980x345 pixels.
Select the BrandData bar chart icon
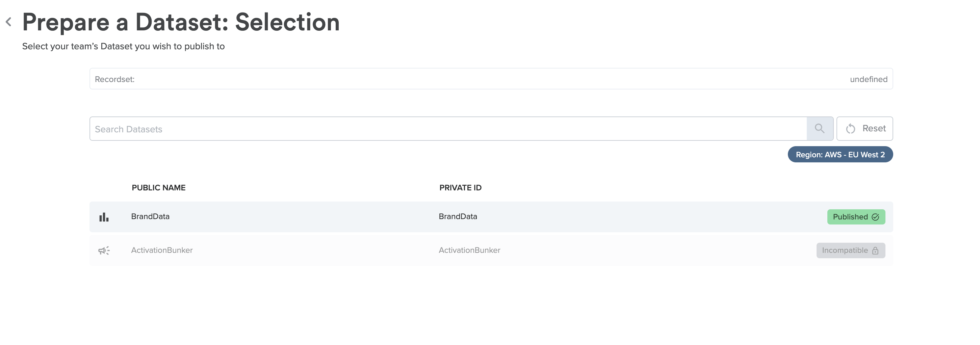click(x=104, y=217)
